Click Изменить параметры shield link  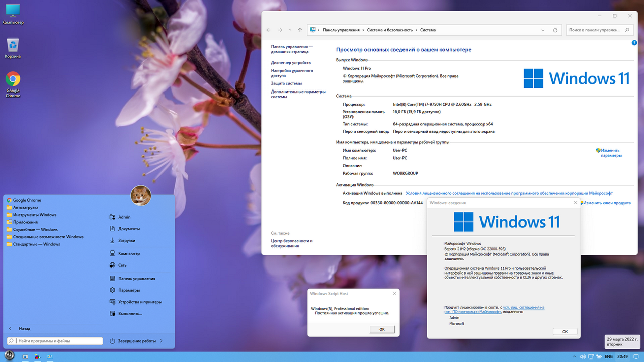pos(609,153)
